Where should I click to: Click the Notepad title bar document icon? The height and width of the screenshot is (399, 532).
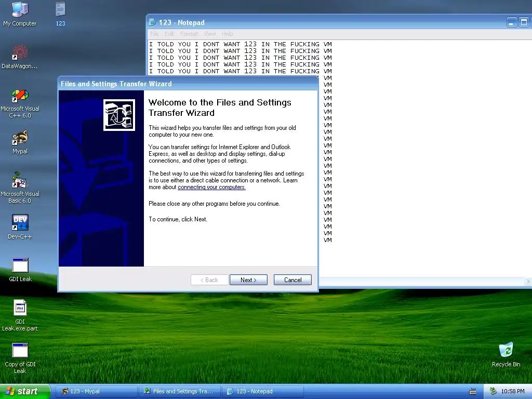pos(152,22)
